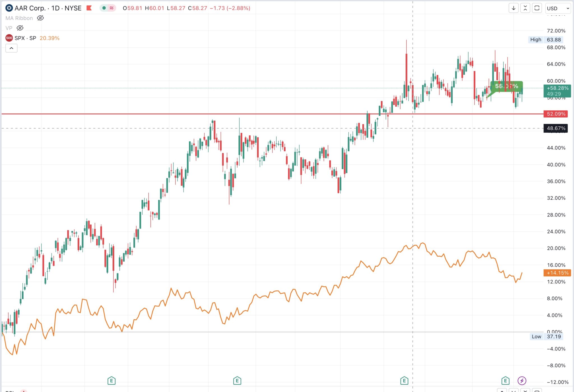
Task: Click the green +58.28% price label
Action: tap(557, 88)
